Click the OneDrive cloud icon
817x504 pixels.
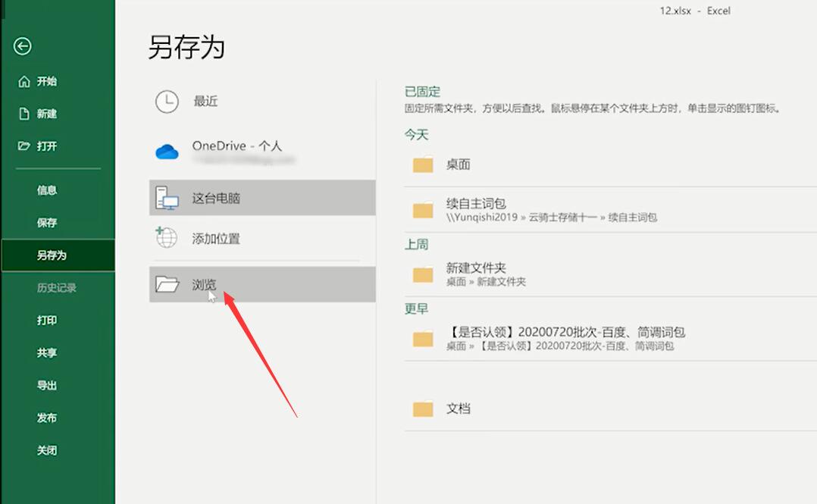pos(167,152)
